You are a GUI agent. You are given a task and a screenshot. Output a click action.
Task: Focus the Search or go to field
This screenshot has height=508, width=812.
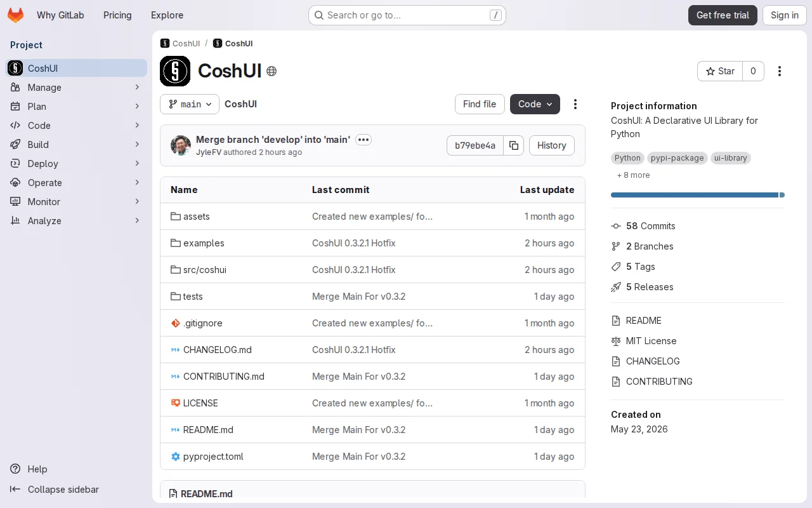(407, 15)
